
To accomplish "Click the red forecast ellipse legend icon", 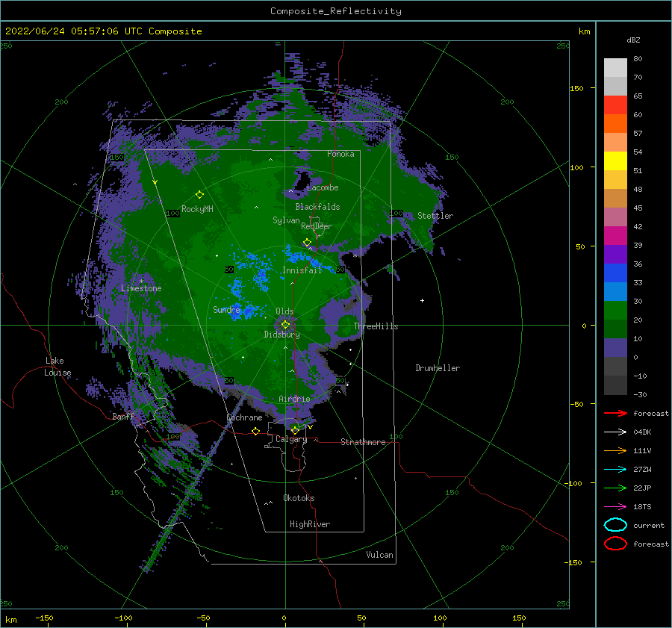I will (x=615, y=544).
